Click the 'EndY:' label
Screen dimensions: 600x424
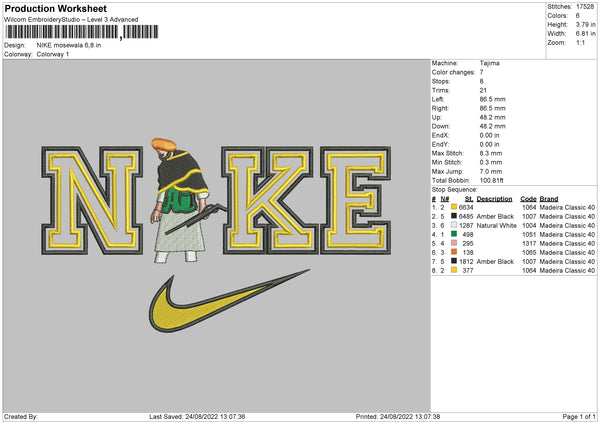click(x=440, y=144)
